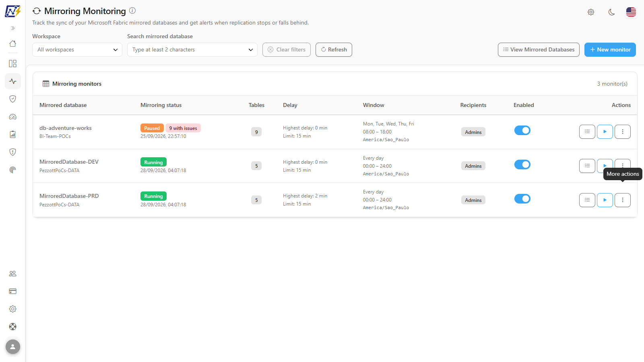Click the Mirroring status column header

tap(161, 105)
